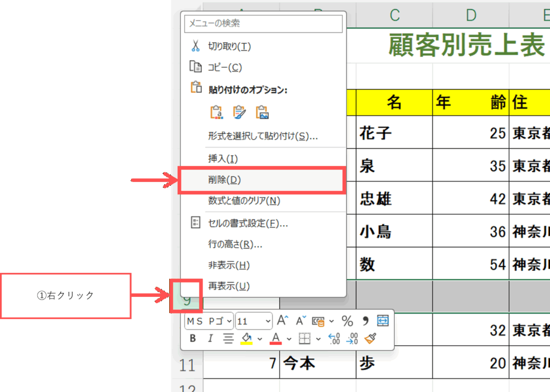Click increase decimal places icon
Image resolution: width=550 pixels, height=392 pixels.
click(334, 338)
